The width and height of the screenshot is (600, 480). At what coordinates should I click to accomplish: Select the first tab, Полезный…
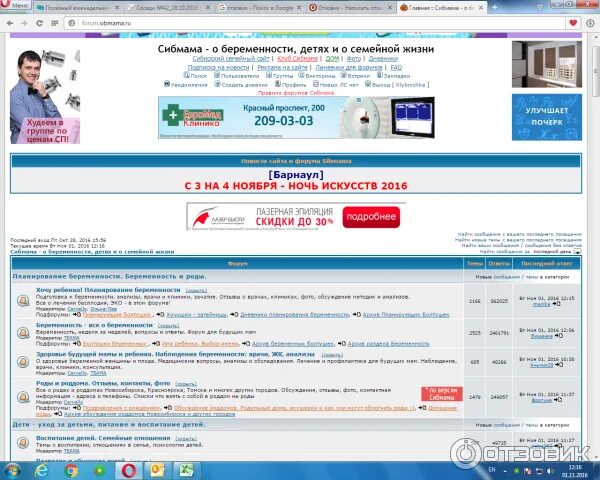pos(77,8)
